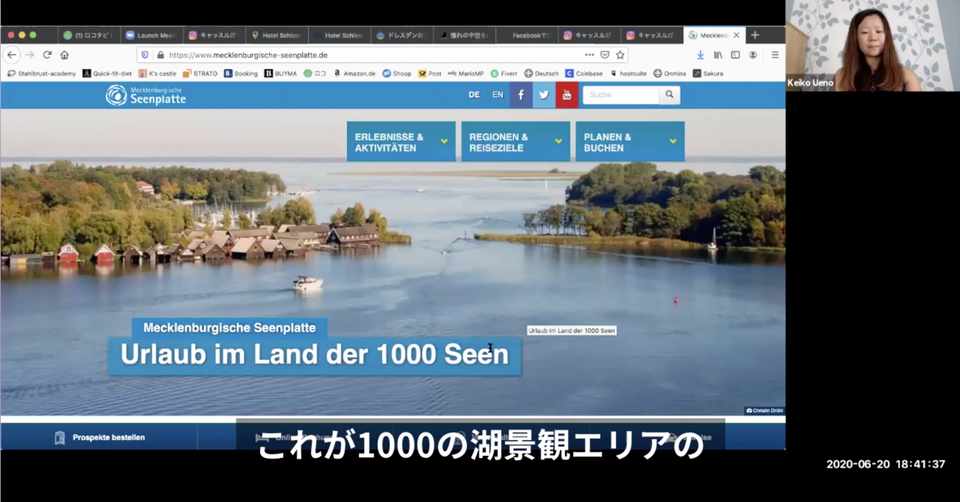Open a new browser tab
This screenshot has width=960, height=502.
click(756, 35)
